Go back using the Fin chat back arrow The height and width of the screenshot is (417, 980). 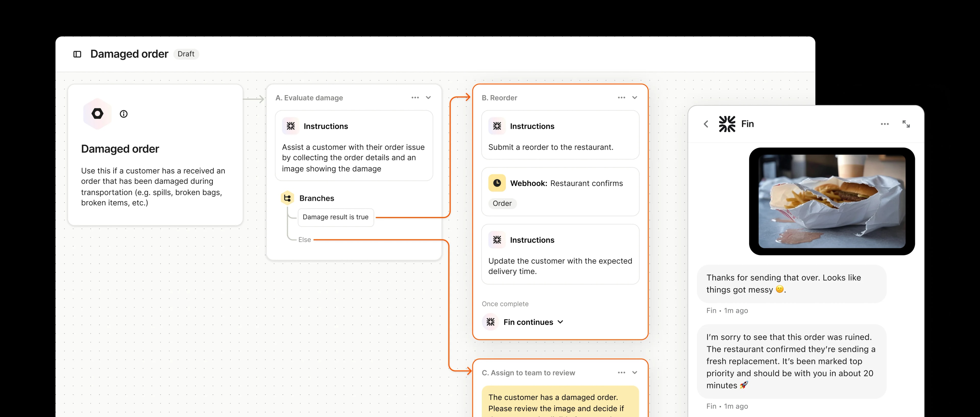point(706,124)
